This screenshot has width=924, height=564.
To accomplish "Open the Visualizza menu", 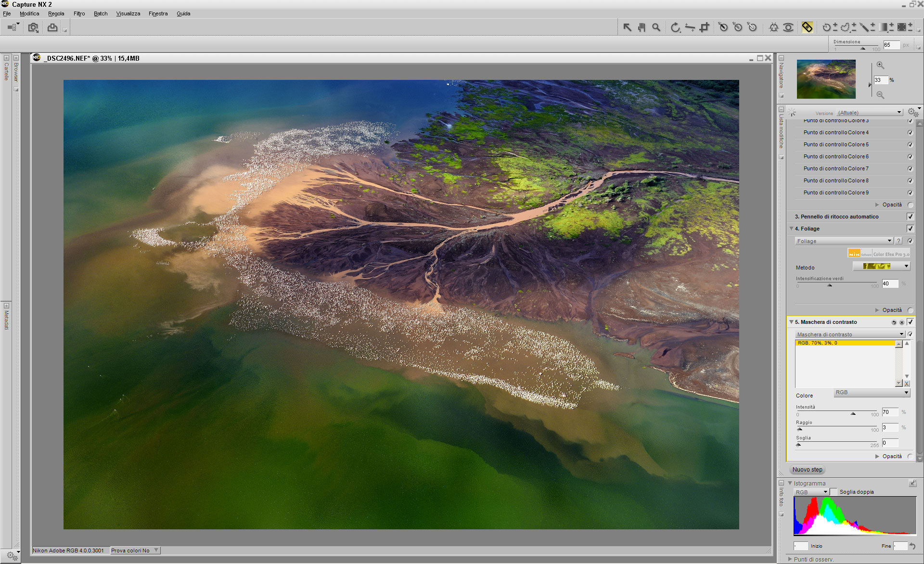I will (x=128, y=13).
